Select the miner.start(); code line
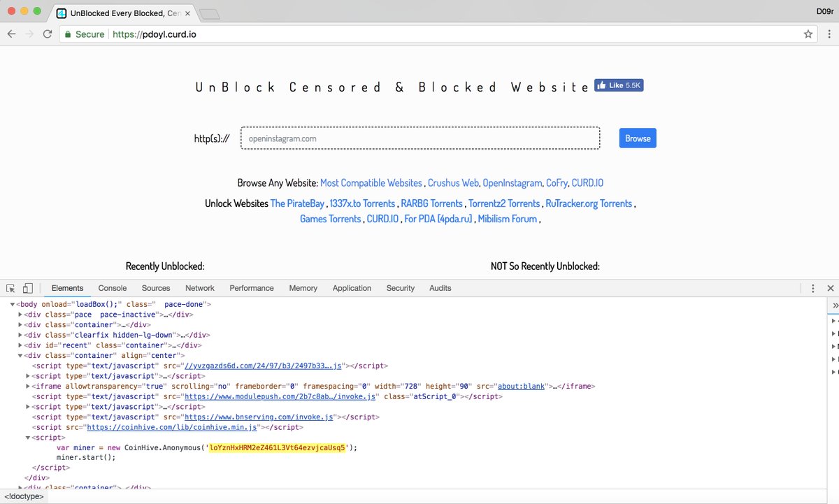The width and height of the screenshot is (839, 504). pyautogui.click(x=86, y=458)
